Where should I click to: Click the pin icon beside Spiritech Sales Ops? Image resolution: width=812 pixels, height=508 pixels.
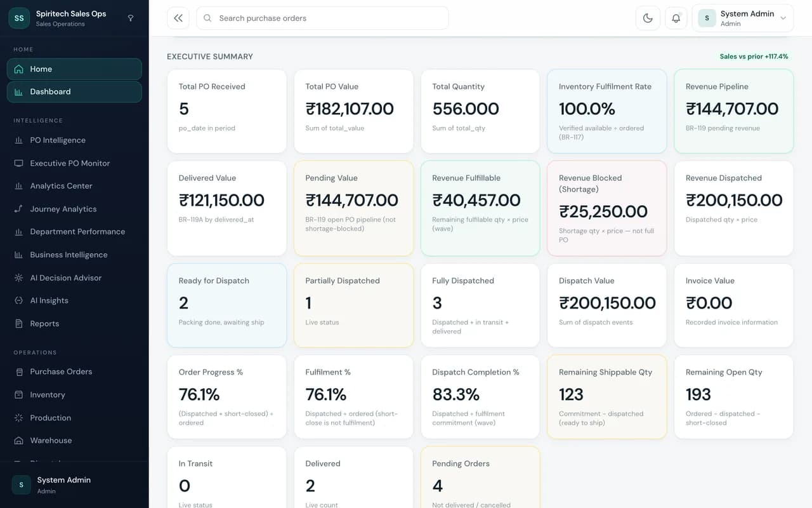131,18
